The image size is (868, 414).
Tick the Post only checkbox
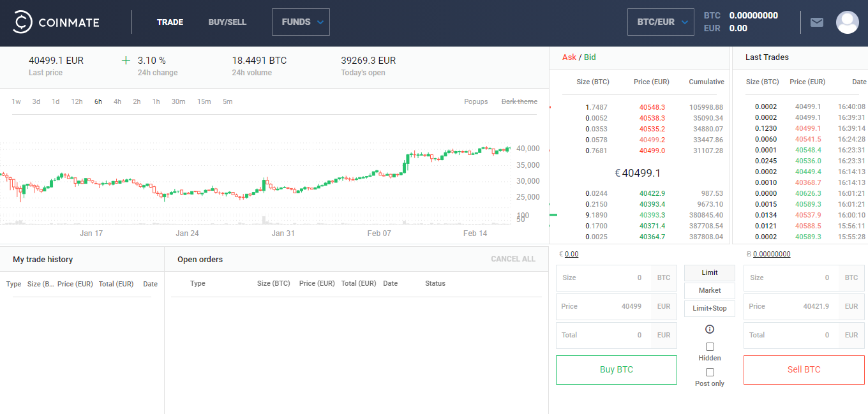[710, 373]
